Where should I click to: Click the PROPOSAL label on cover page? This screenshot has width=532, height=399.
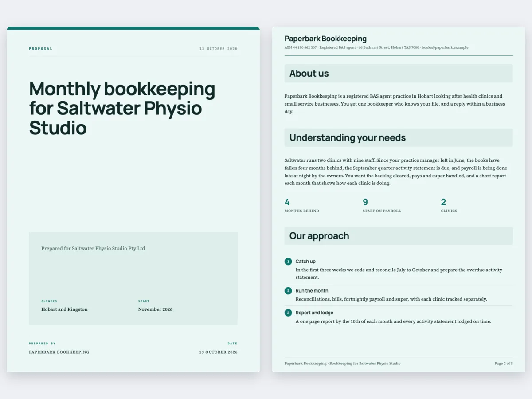(x=41, y=49)
